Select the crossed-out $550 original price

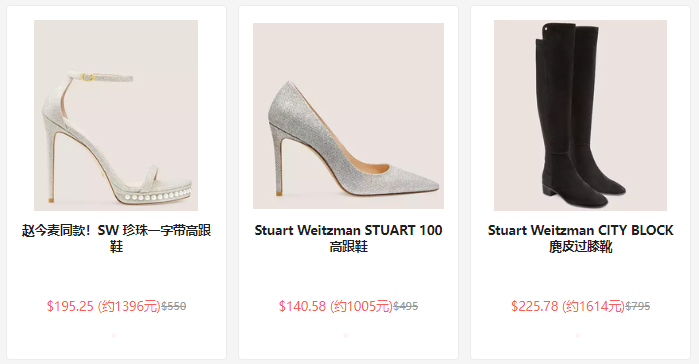tap(173, 306)
